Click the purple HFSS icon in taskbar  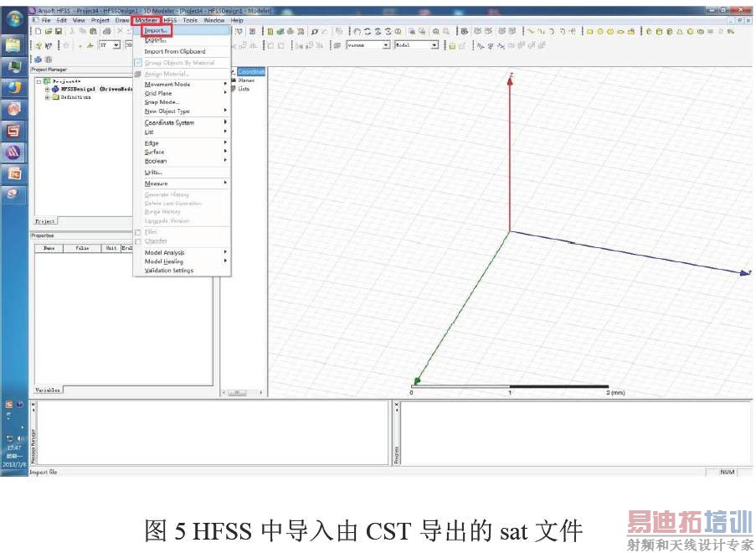coord(13,152)
